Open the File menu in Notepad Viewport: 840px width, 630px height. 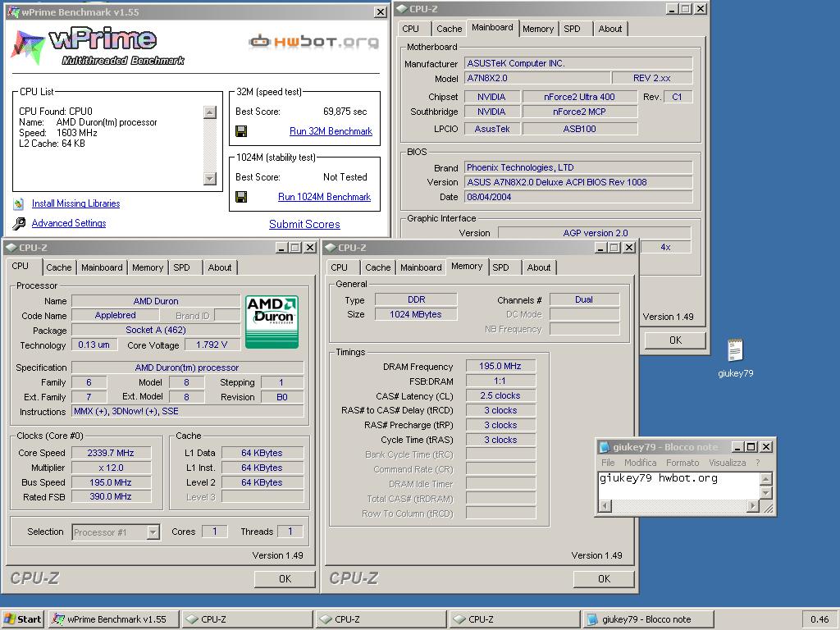pos(608,463)
